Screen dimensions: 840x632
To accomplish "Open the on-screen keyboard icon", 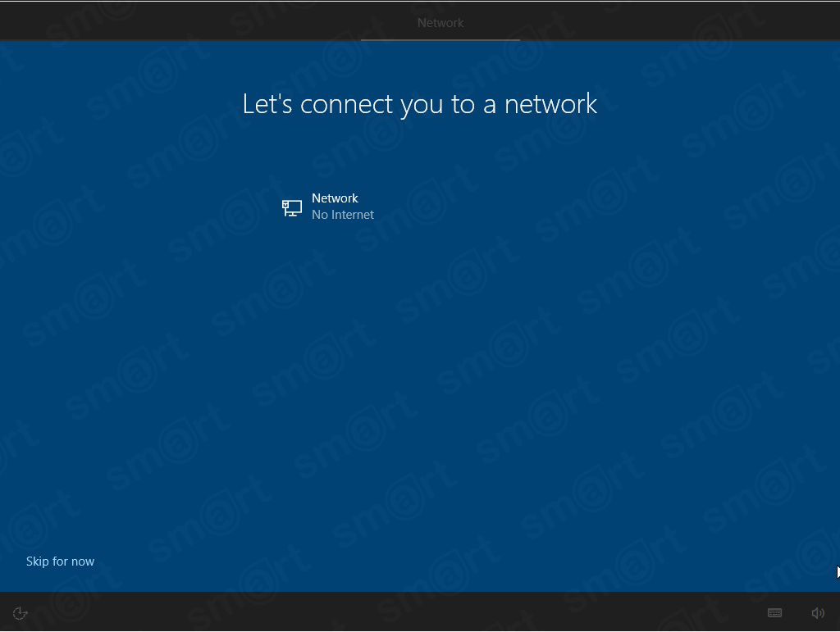I will 774,612.
